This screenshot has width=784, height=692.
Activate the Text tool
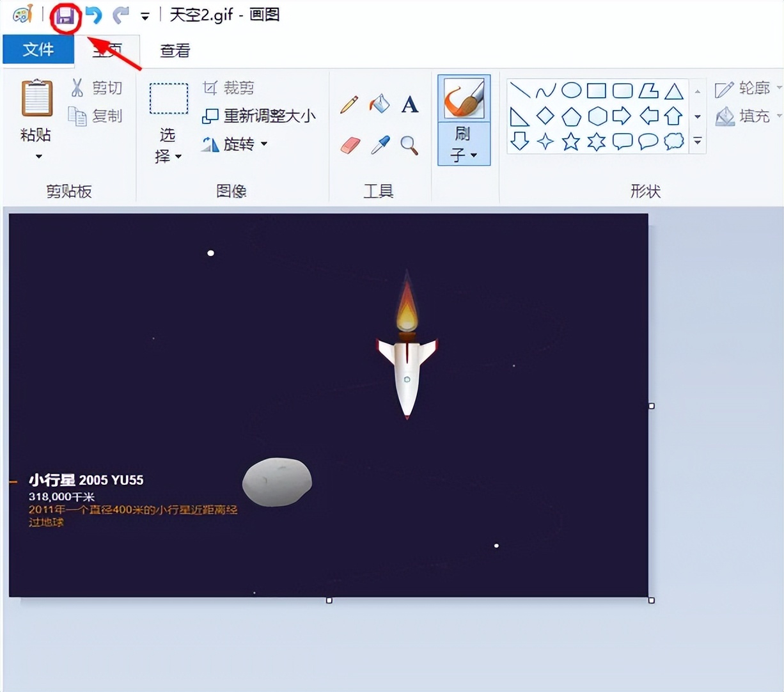click(x=409, y=104)
